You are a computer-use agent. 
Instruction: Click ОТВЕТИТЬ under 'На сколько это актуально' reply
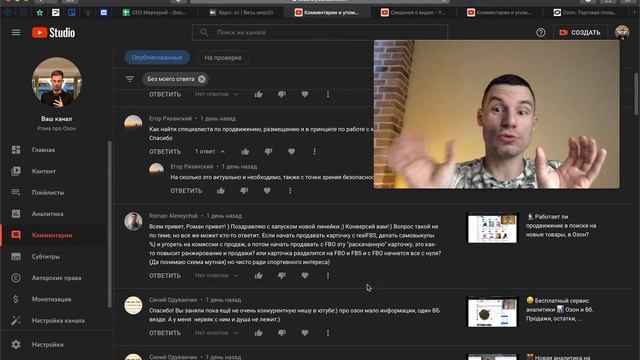186,191
